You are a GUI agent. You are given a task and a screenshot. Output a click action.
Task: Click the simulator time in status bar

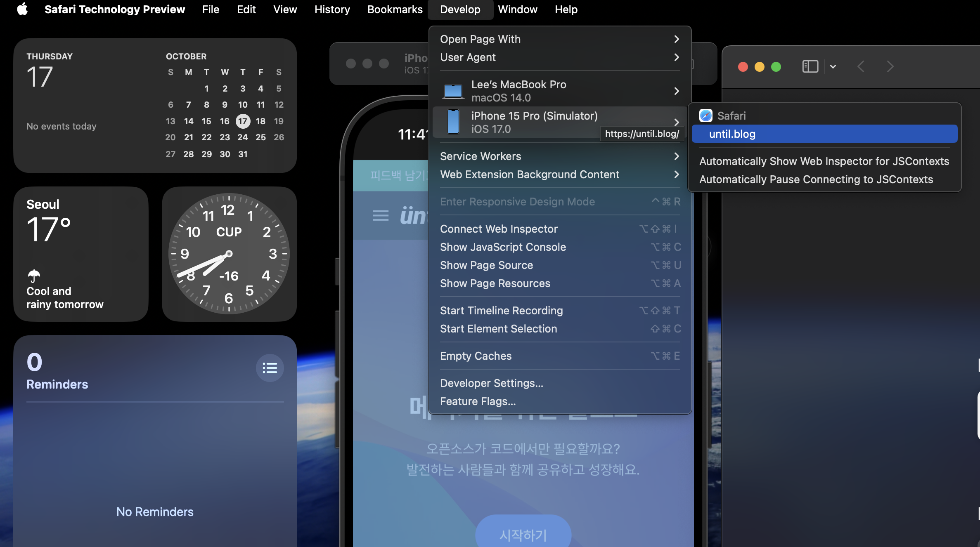413,134
